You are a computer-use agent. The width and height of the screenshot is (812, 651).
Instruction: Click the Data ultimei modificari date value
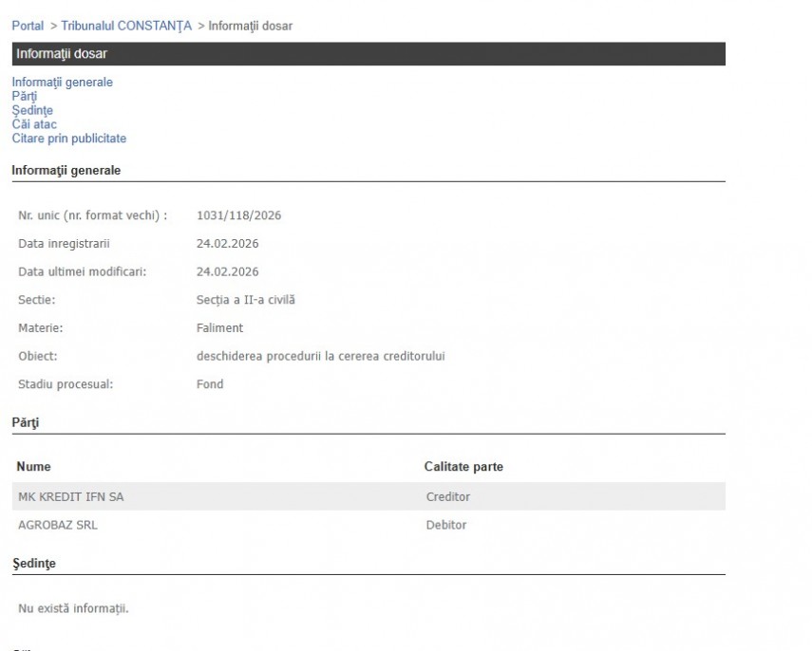227,272
